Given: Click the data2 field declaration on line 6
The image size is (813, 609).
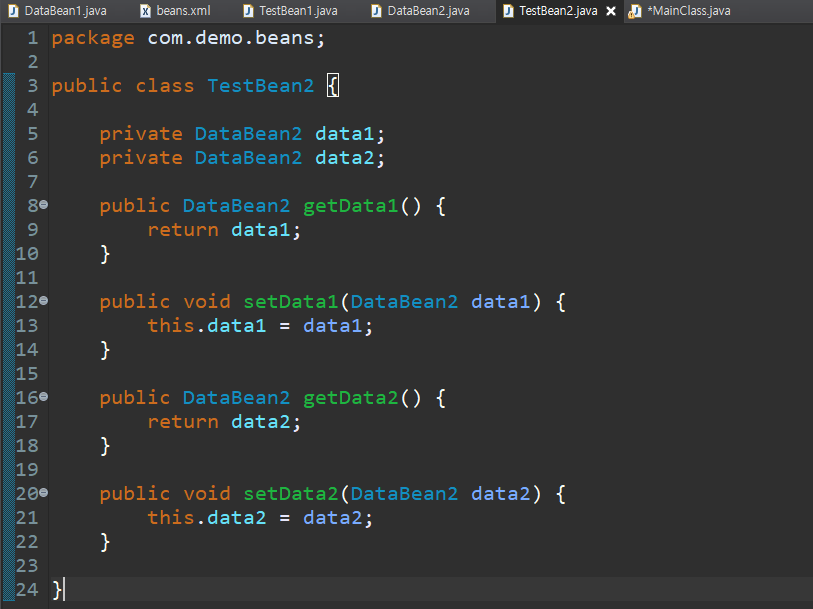Looking at the screenshot, I should point(345,158).
